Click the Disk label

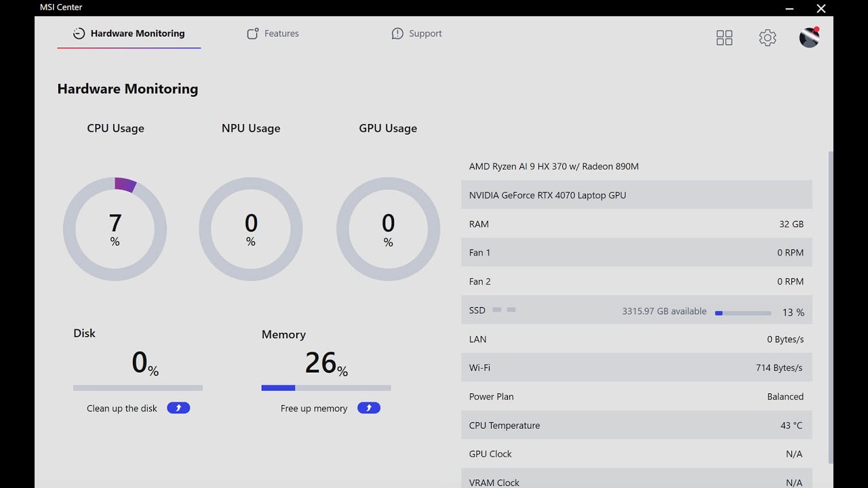coord(84,333)
